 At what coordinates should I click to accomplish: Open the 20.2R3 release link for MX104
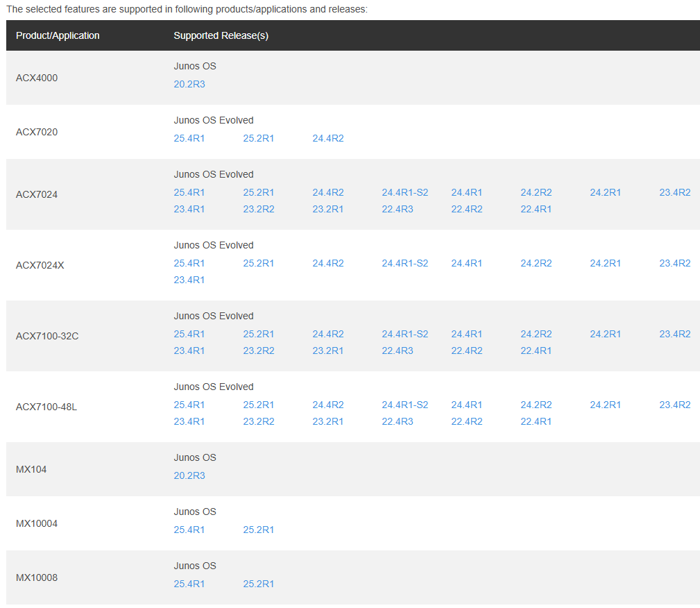(x=189, y=475)
